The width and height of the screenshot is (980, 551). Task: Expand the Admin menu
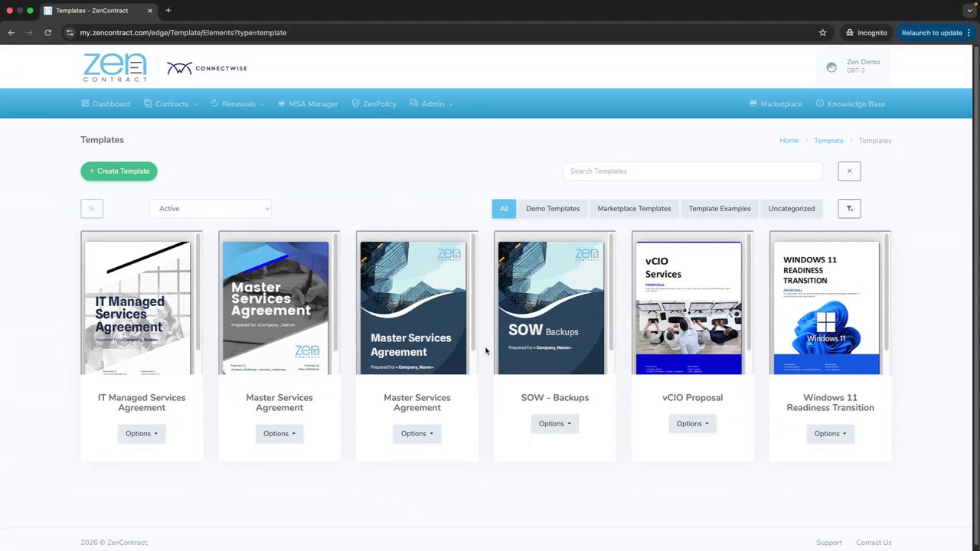[432, 104]
